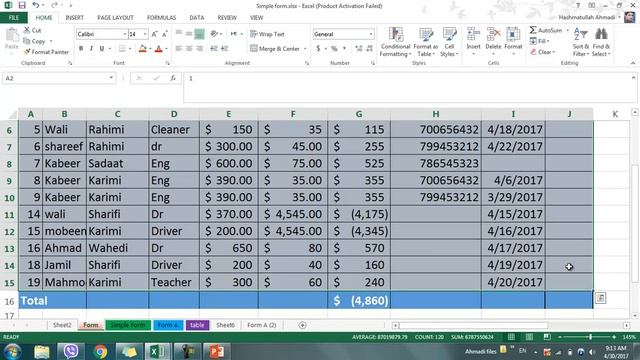Toggle Bold formatting
Image resolution: width=640 pixels, height=360 pixels.
coord(81,49)
